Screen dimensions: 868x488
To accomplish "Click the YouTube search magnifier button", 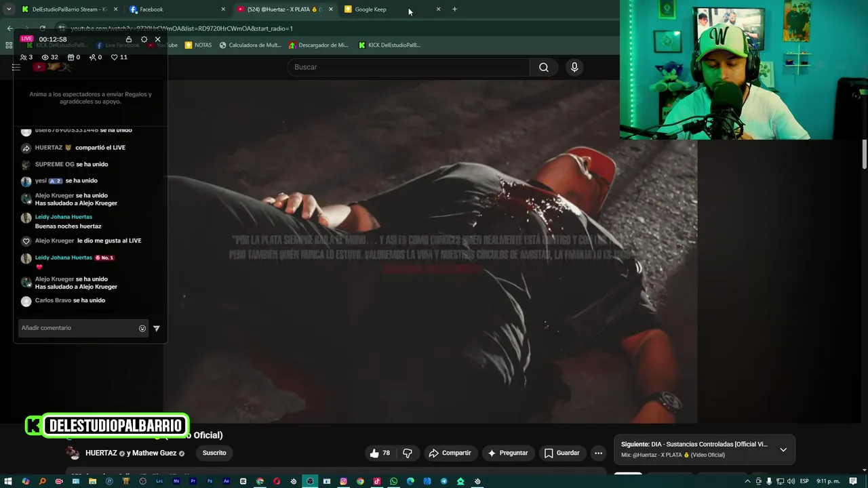I will tap(544, 67).
